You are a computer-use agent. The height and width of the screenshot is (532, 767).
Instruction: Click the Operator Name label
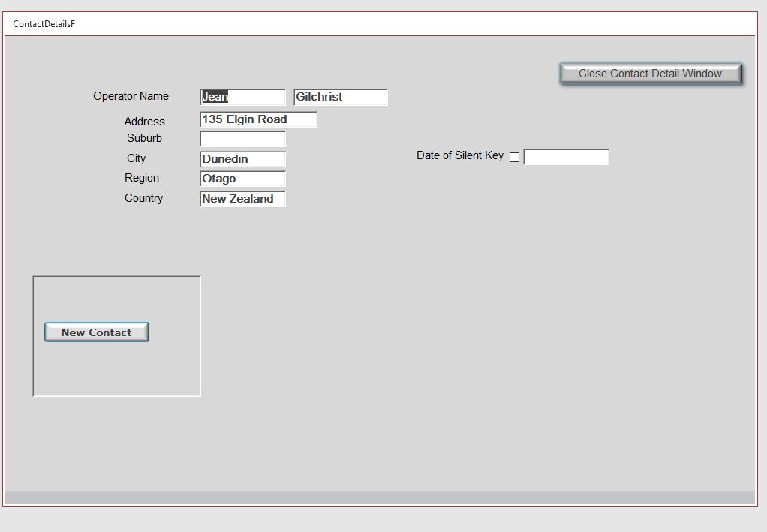131,96
